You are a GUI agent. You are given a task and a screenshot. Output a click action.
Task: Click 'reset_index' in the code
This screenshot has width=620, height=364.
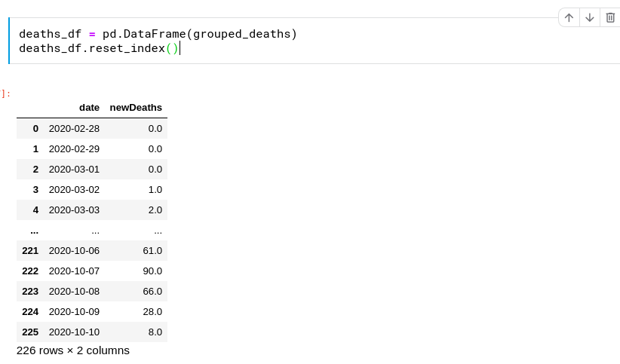[x=127, y=48]
